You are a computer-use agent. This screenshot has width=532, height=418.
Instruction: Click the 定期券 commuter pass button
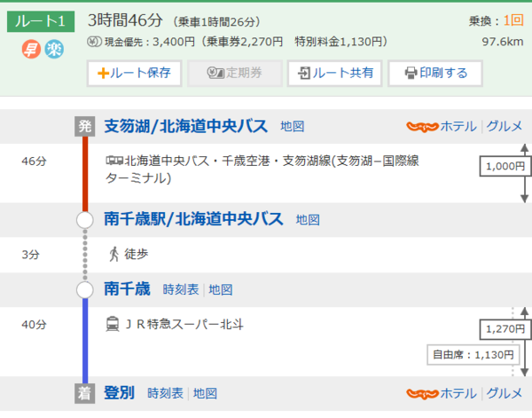(x=235, y=73)
